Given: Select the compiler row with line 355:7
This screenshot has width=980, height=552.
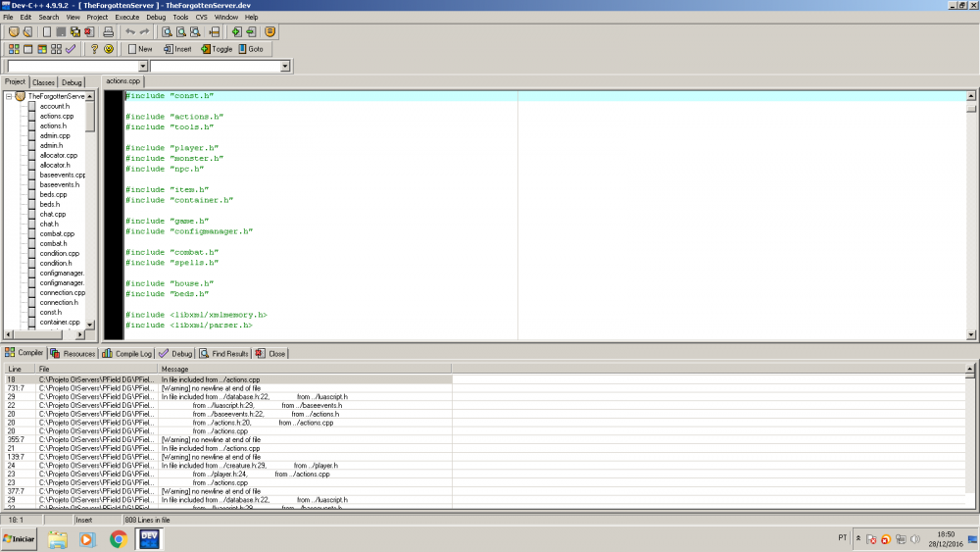Looking at the screenshot, I should coord(228,439).
